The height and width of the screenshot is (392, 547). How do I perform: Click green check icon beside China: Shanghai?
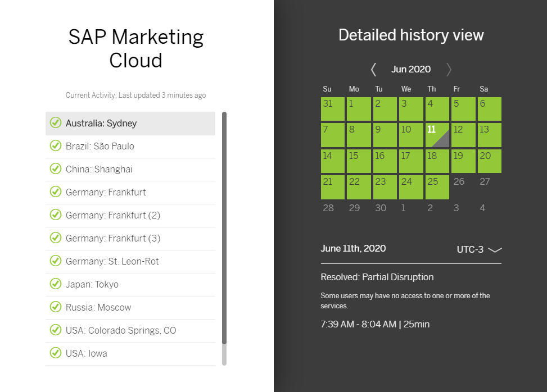coord(56,168)
